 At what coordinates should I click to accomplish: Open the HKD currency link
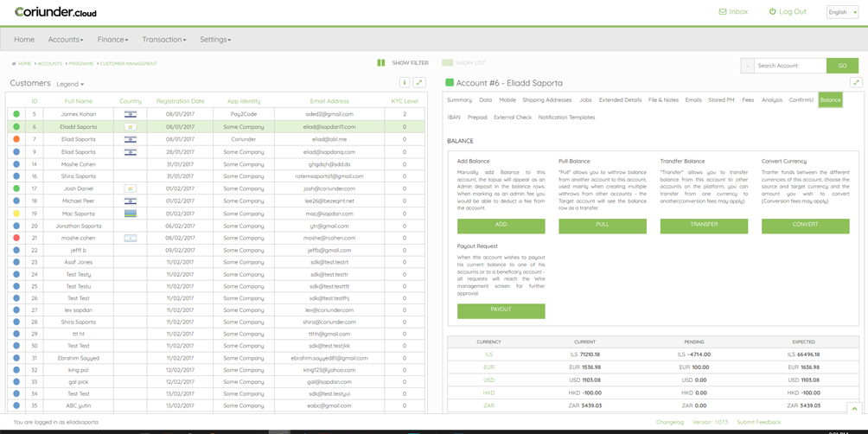(x=488, y=393)
